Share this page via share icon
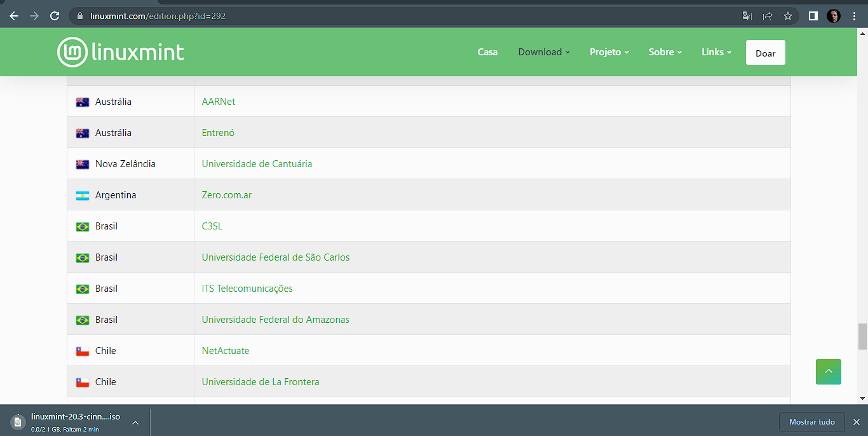The height and width of the screenshot is (436, 868). 768,16
